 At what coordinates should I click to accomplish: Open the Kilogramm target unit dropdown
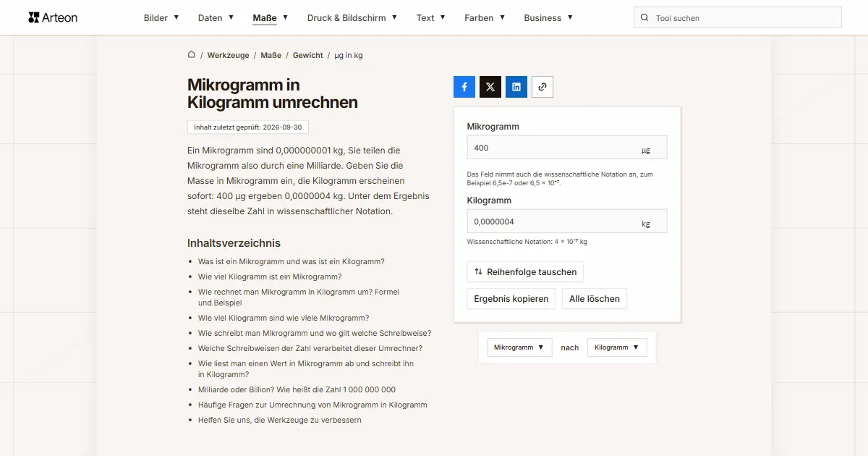617,347
